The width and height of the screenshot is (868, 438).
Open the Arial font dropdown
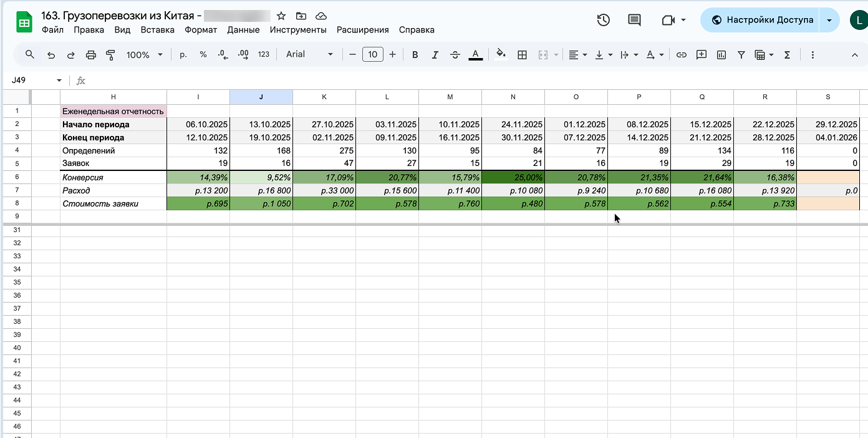pos(309,55)
